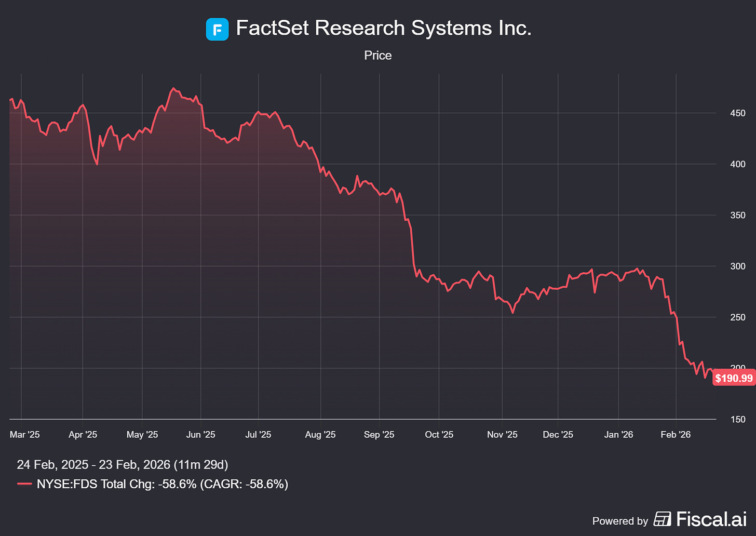Image resolution: width=756 pixels, height=536 pixels.
Task: Click the Nov '25 axis label
Action: point(502,435)
